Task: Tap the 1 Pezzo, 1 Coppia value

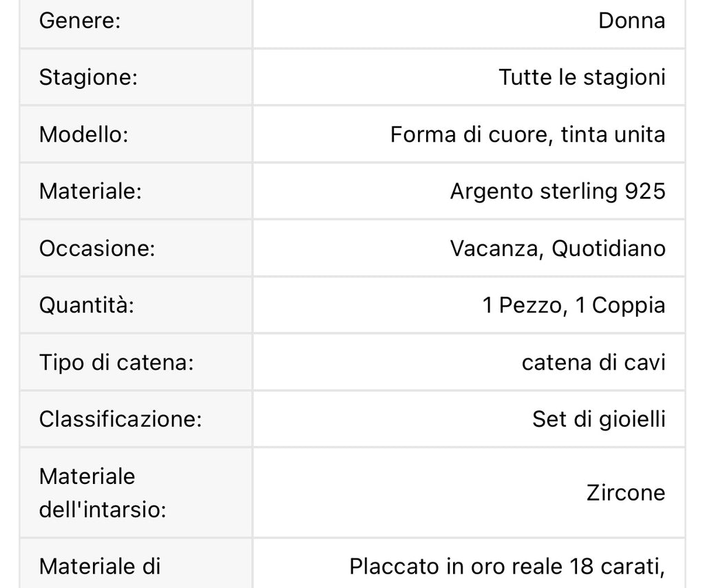Action: coord(574,304)
